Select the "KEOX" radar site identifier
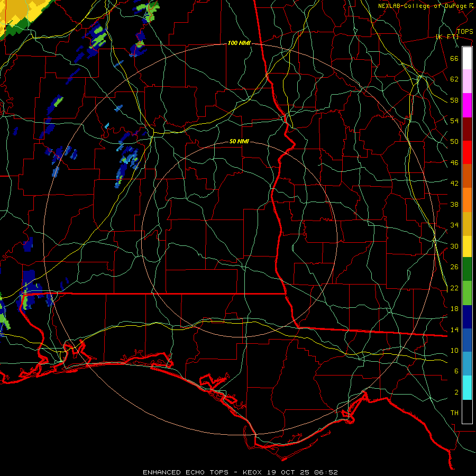 click(253, 472)
